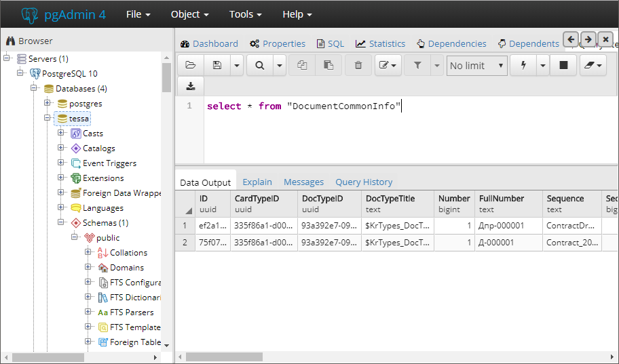Viewport: 619px width, 364px height.
Task: Collapse the tessa database node
Action: pos(47,118)
